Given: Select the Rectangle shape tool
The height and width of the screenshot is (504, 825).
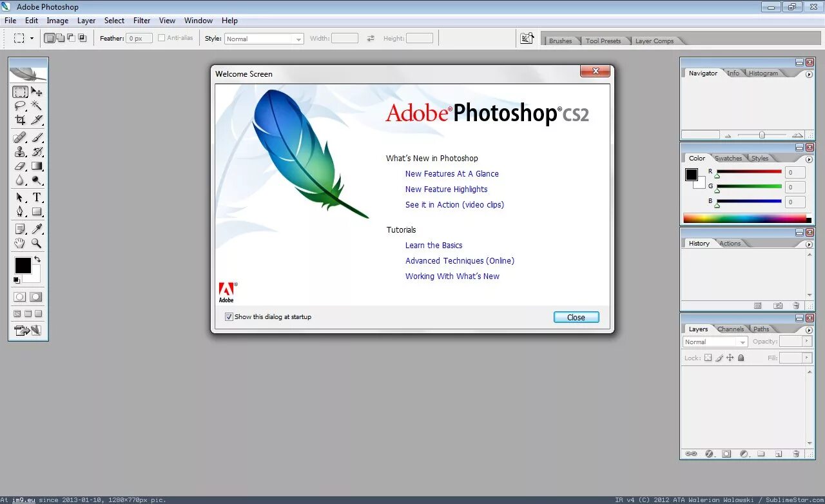Looking at the screenshot, I should point(37,211).
